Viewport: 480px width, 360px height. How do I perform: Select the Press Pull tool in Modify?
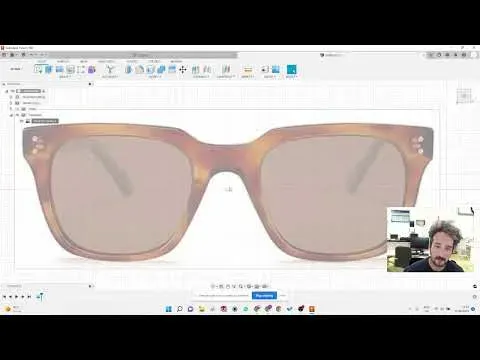coord(129,69)
